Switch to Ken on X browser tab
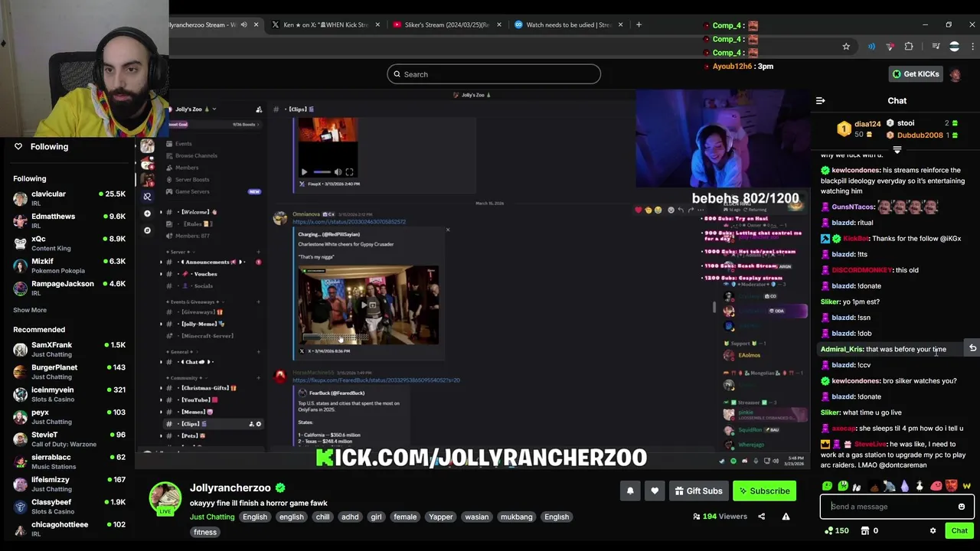Viewport: 980px width, 551px height. [325, 24]
